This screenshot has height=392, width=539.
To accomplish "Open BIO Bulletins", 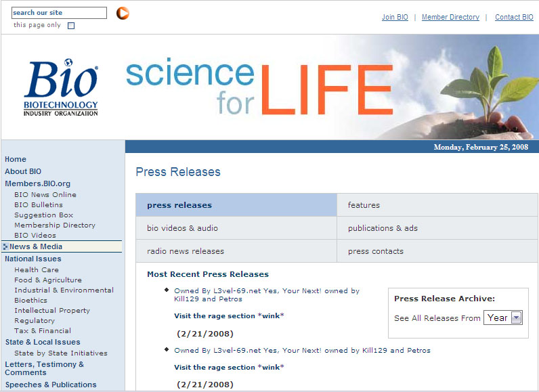I will pos(39,204).
